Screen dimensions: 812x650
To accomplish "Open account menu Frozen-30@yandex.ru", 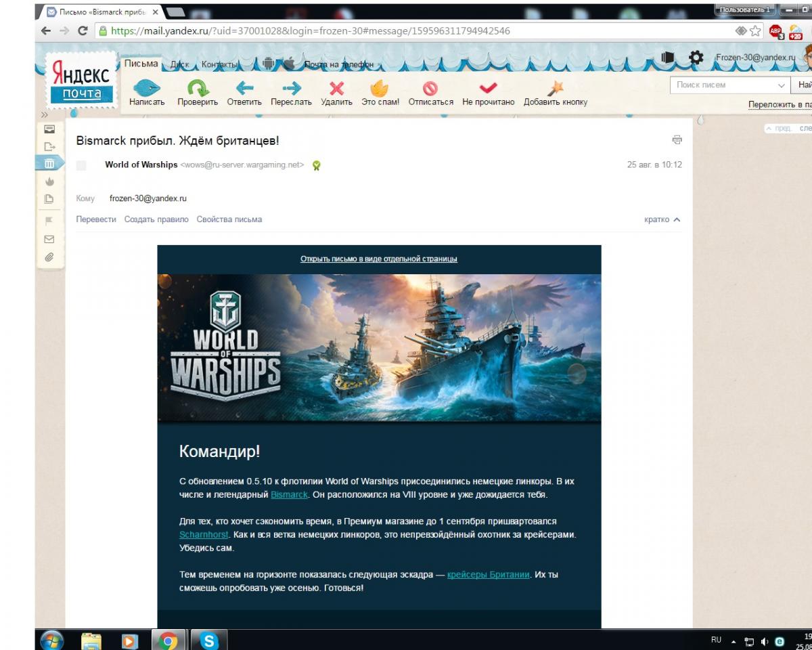I will coord(755,58).
